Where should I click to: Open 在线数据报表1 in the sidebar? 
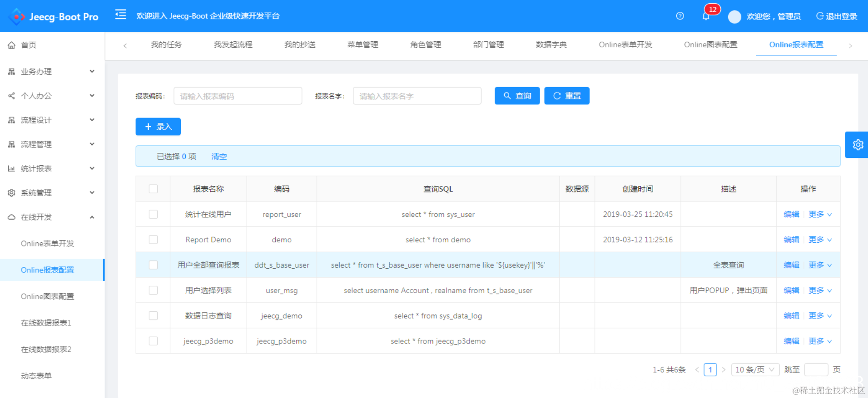46,323
